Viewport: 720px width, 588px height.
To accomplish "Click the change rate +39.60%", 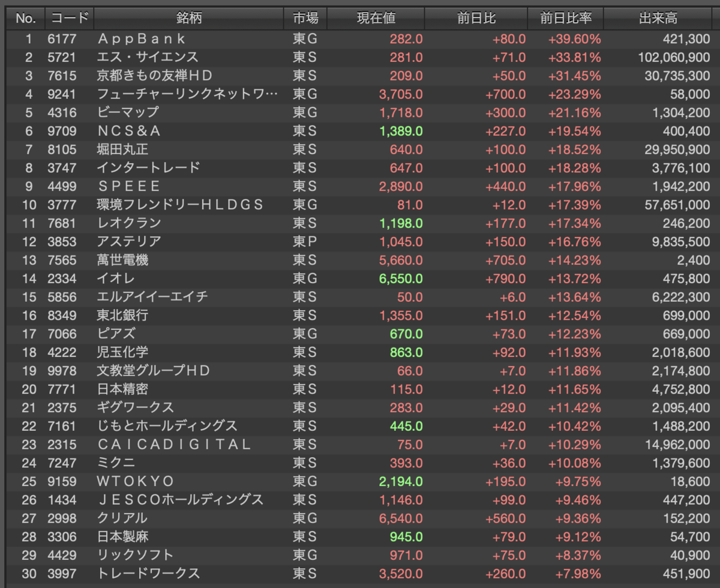I will 574,39.
